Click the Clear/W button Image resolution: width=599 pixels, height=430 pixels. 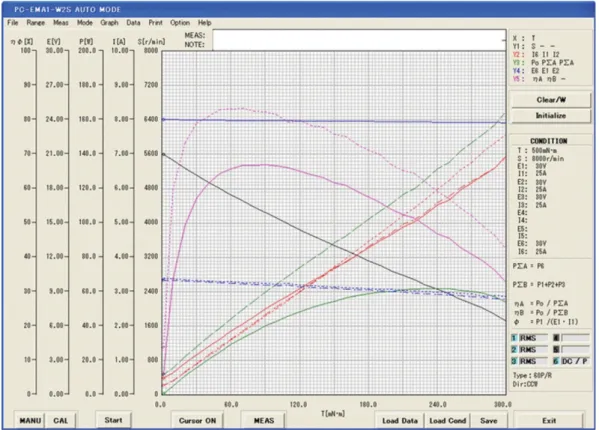pos(551,100)
